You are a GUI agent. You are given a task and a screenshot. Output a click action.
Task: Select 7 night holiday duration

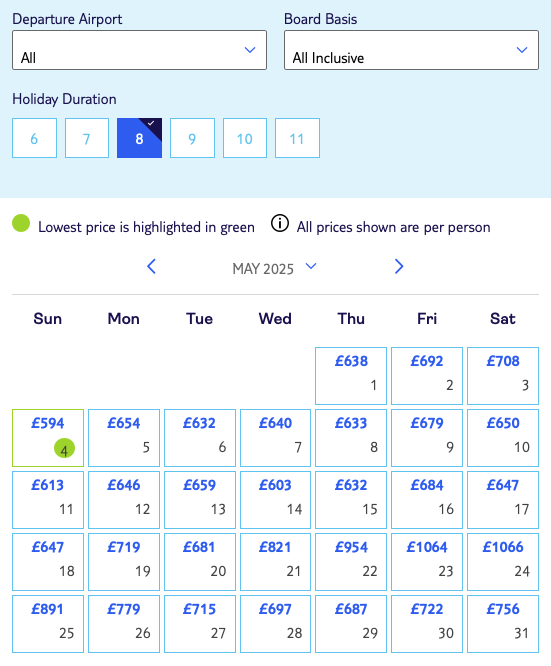click(x=87, y=138)
